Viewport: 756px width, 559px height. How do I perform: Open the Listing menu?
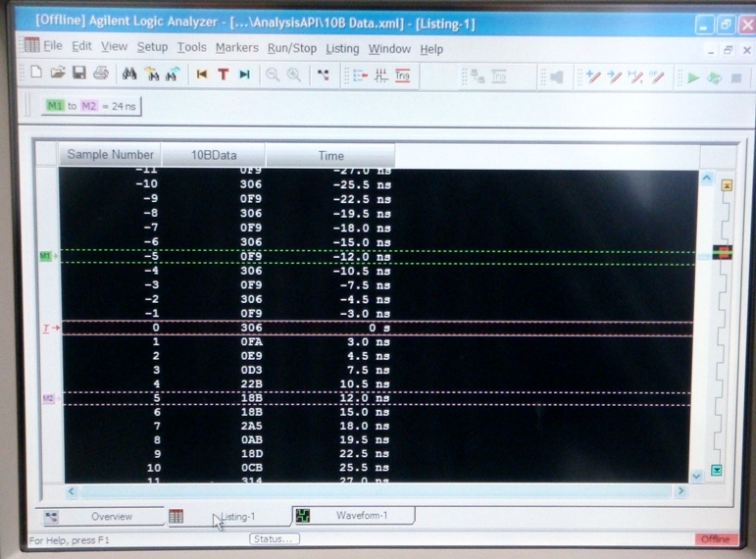tap(342, 49)
